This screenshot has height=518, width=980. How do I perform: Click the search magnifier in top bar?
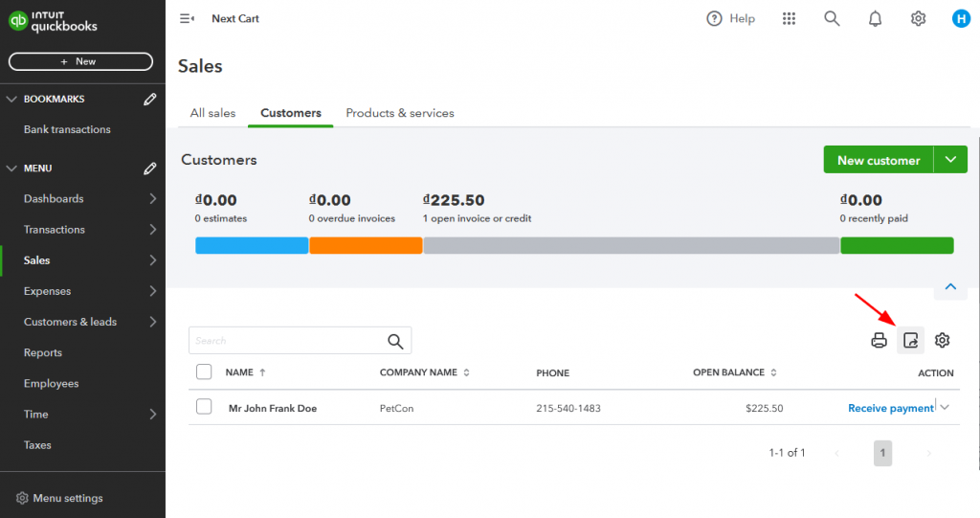click(832, 18)
